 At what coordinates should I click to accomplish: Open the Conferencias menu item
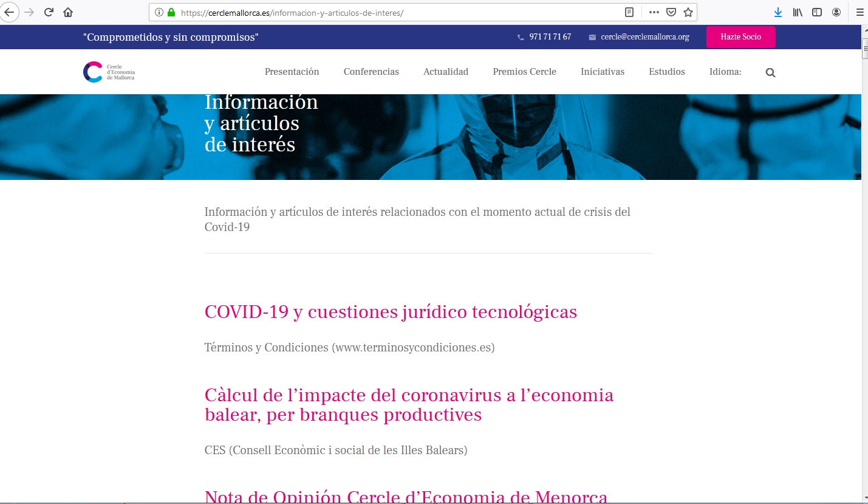click(x=371, y=72)
